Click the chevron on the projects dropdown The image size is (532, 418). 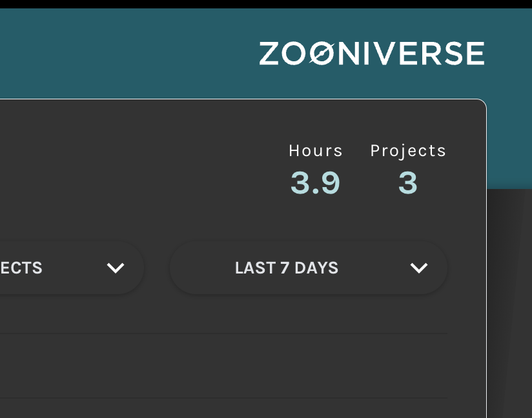116,268
